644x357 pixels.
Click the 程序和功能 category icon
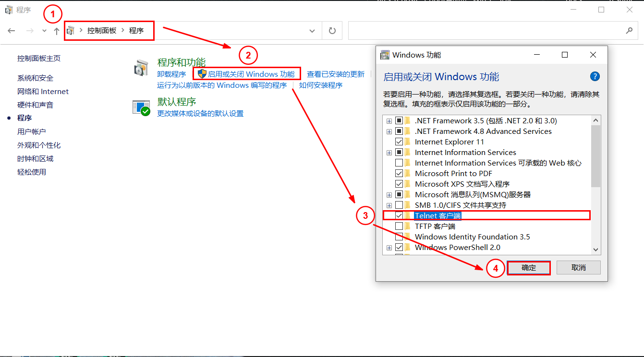tap(142, 69)
